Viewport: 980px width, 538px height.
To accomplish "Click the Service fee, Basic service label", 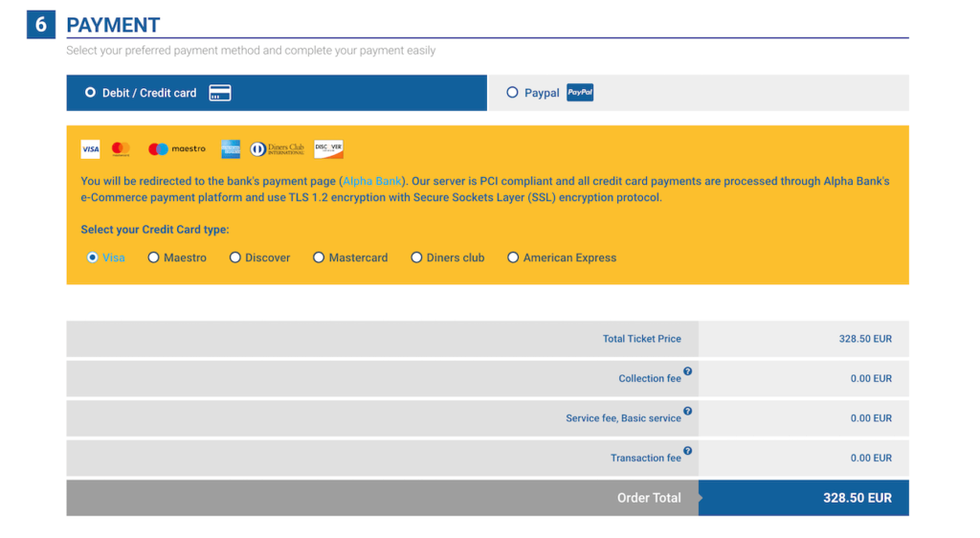I will tap(623, 418).
